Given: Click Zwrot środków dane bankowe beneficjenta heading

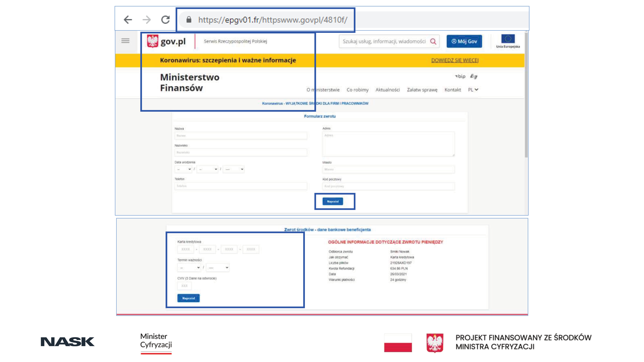Looking at the screenshot, I should pyautogui.click(x=327, y=230).
